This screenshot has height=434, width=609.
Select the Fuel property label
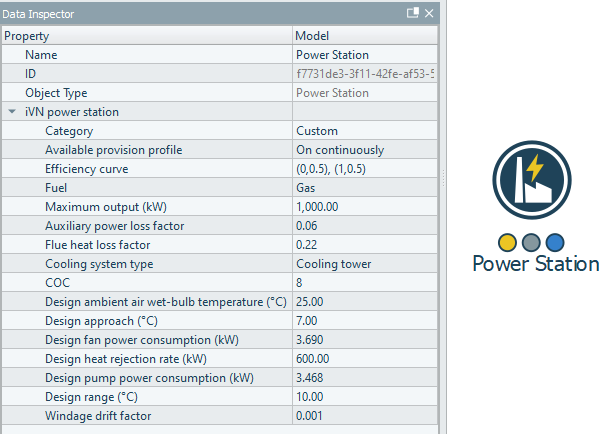[x=56, y=188]
